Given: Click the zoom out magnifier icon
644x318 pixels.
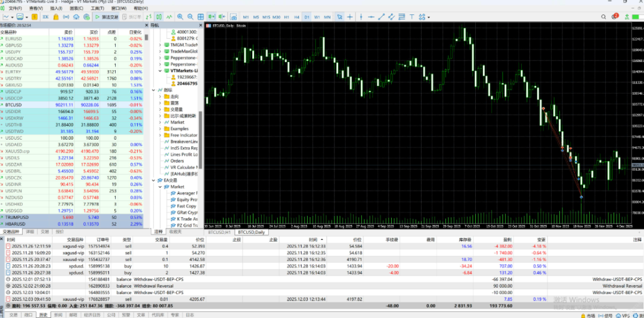Looking at the screenshot, I should tap(190, 17).
